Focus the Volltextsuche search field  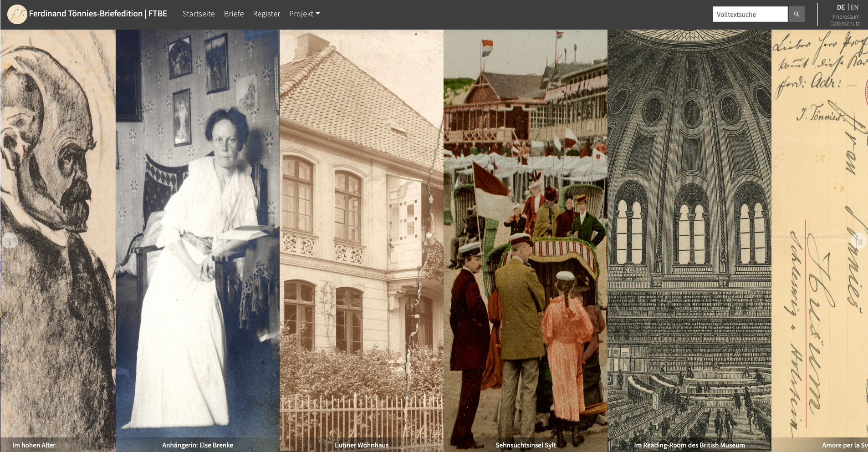click(x=750, y=14)
